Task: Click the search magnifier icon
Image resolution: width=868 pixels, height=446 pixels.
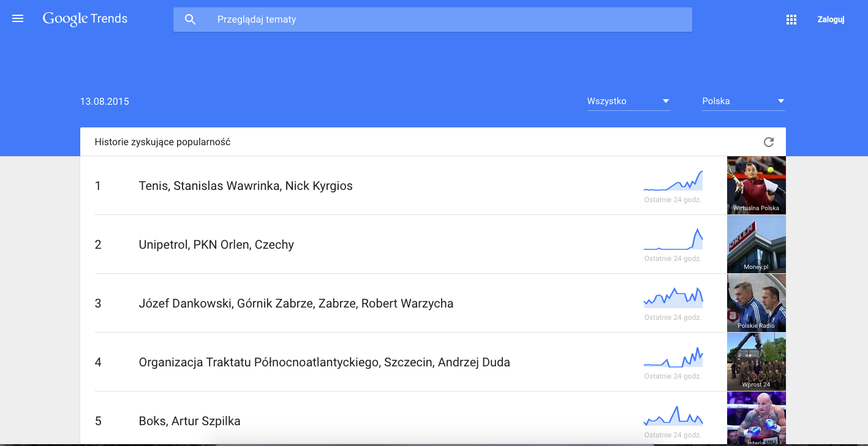Action: 191,20
